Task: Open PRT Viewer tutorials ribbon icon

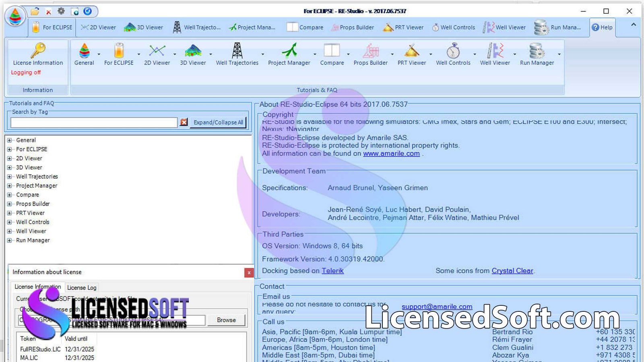Action: 412,51
